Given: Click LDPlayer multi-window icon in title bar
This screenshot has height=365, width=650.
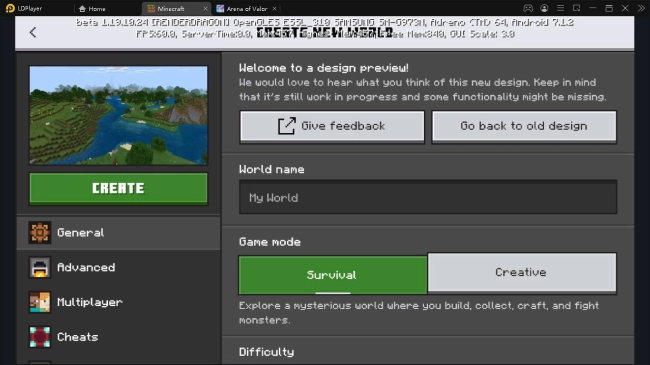Looking at the screenshot, I should 576,8.
